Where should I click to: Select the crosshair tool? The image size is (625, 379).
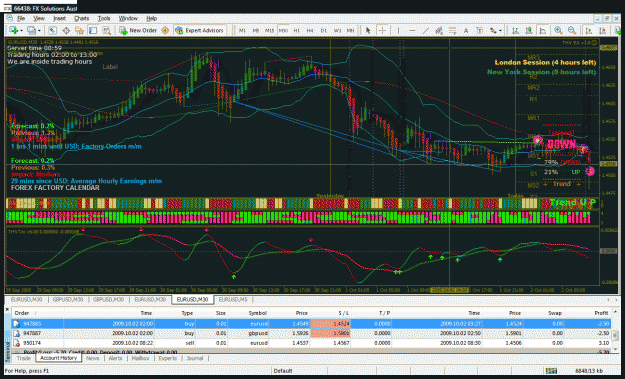(382, 30)
